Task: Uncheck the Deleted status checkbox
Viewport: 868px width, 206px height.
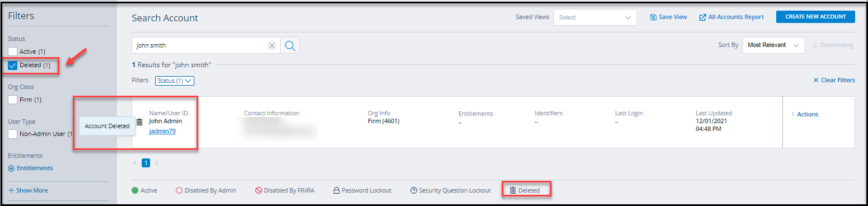Action: point(12,65)
